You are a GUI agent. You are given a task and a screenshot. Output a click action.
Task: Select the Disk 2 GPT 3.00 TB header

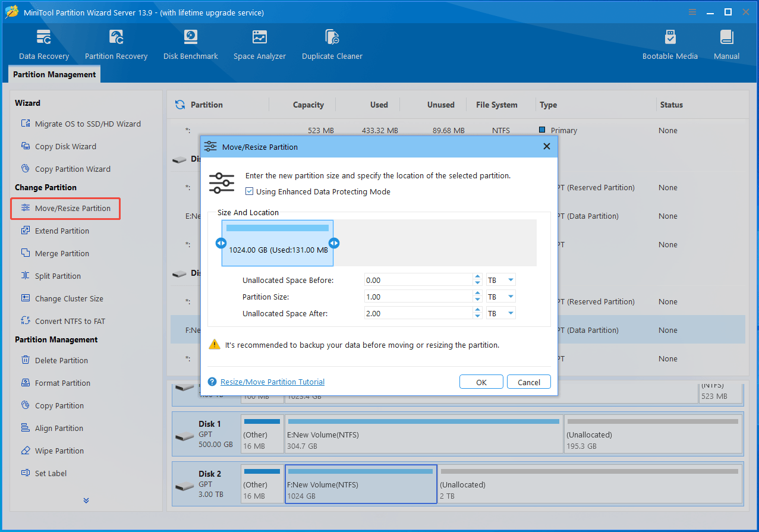click(x=206, y=484)
